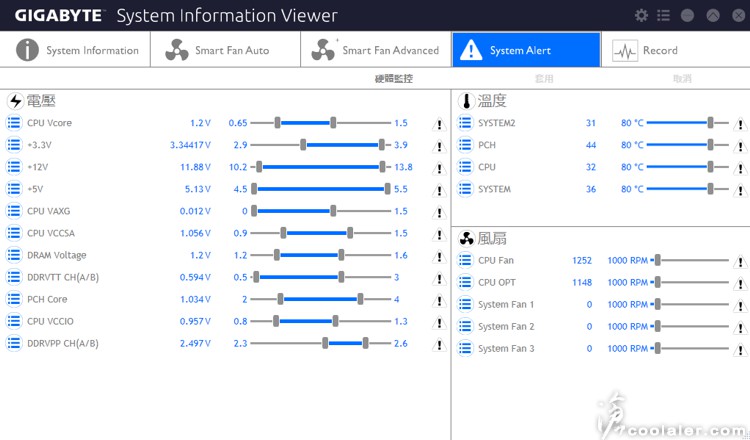Select the System Alert tab

coord(526,50)
